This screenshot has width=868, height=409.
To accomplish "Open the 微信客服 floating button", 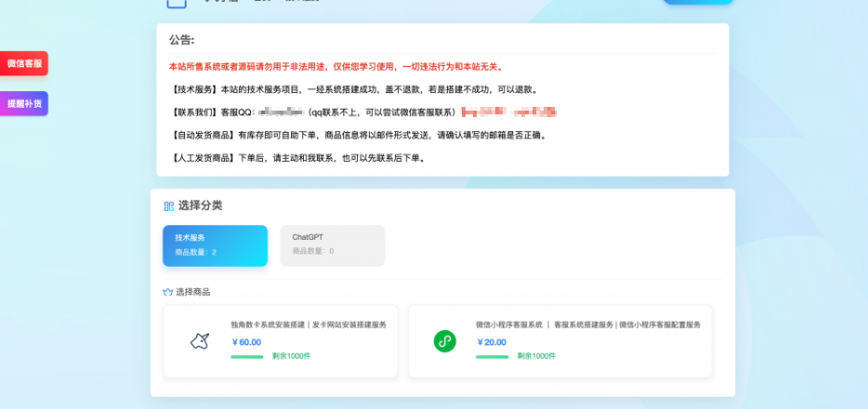I will [24, 63].
